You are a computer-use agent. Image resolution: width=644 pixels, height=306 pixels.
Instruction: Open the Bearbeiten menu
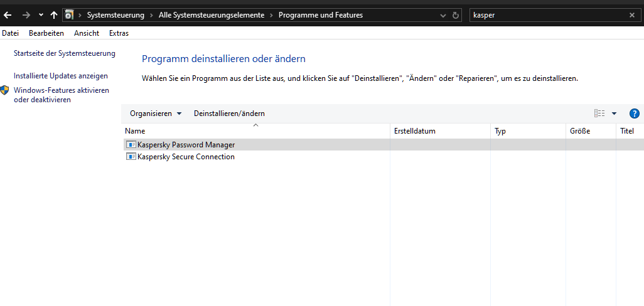(46, 33)
